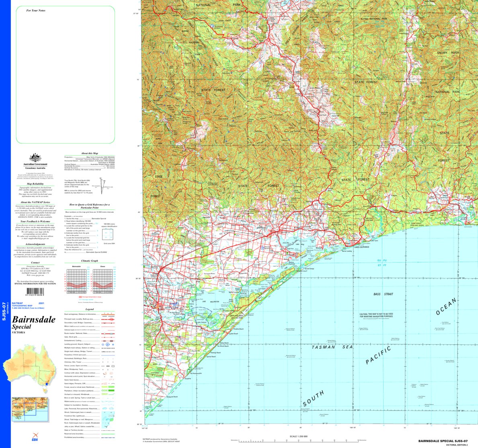The height and width of the screenshot is (448, 478).
Task: Click the "Map Reliability" heading
Action: coord(35,184)
